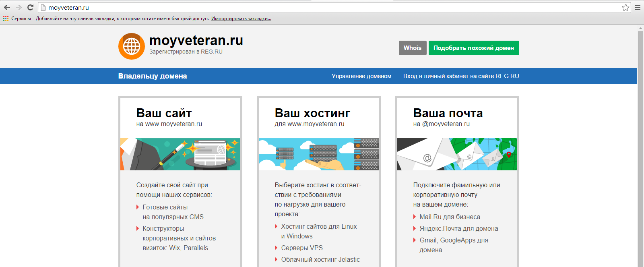The height and width of the screenshot is (267, 644).
Task: Click the moyveteran.ru domain title
Action: [x=196, y=40]
